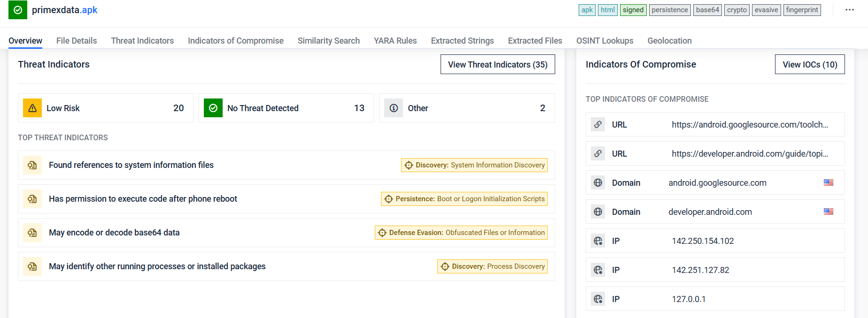Image resolution: width=868 pixels, height=318 pixels.
Task: Click the Other 2 summary card
Action: point(467,108)
